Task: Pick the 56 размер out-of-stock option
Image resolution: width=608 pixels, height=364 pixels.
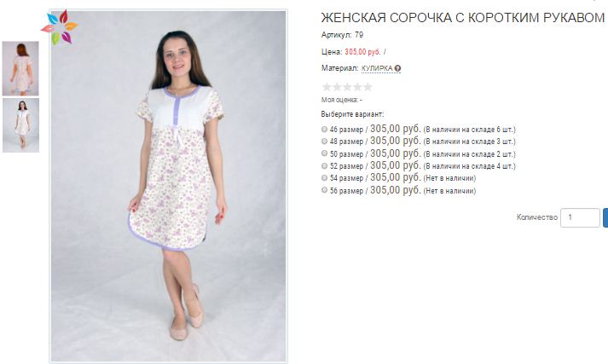Action: pos(324,190)
